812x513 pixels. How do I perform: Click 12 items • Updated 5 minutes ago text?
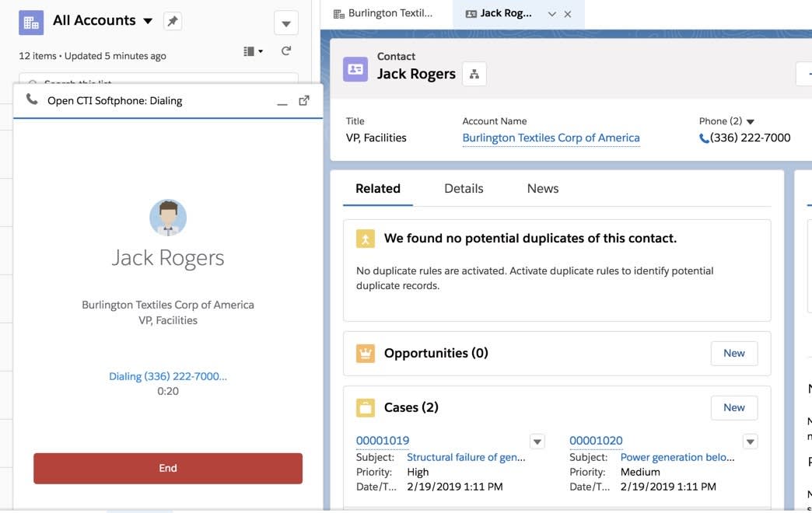point(93,56)
